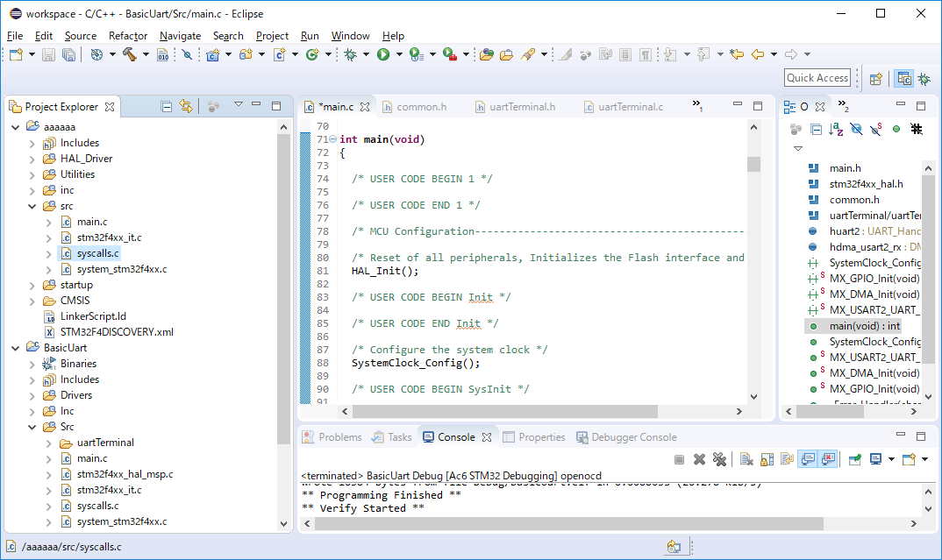Image resolution: width=942 pixels, height=560 pixels.
Task: Click Collapse All in Project Explorer
Action: 167,106
